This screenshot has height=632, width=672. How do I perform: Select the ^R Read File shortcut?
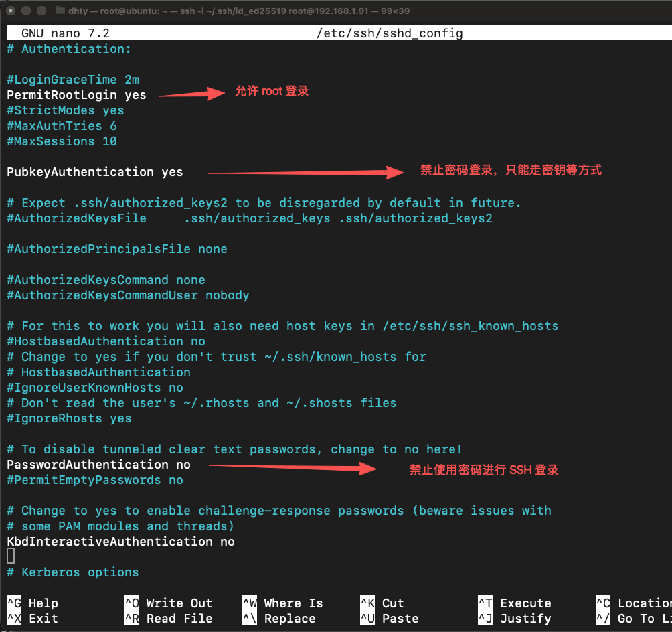pos(169,619)
